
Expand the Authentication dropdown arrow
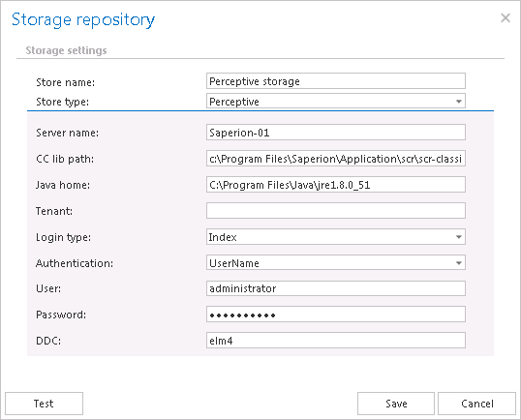pos(458,263)
